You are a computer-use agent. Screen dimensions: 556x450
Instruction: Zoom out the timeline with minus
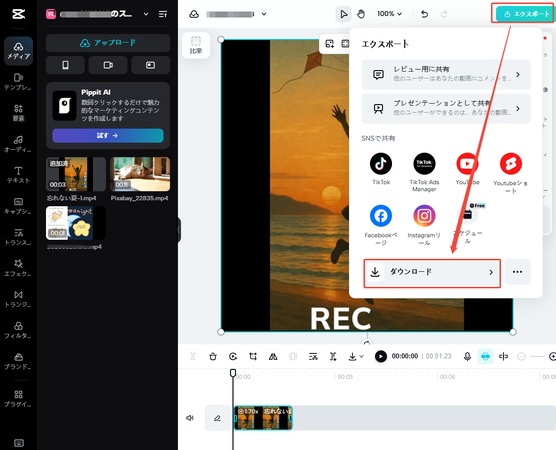[x=521, y=356]
